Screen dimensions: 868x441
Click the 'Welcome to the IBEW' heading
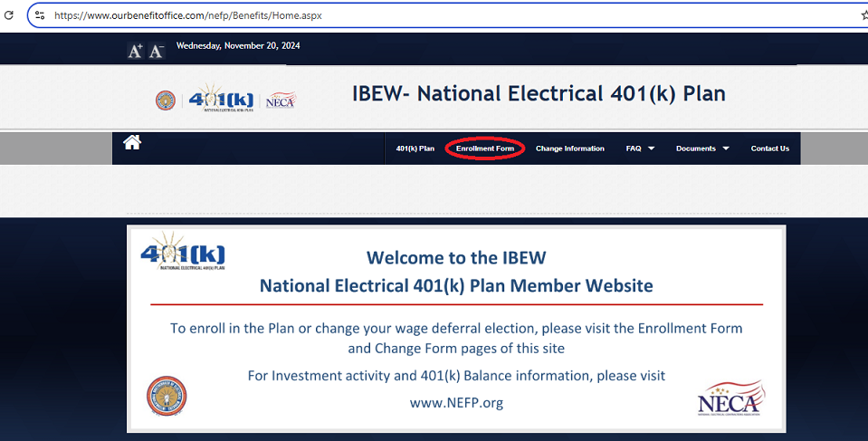[x=456, y=257]
